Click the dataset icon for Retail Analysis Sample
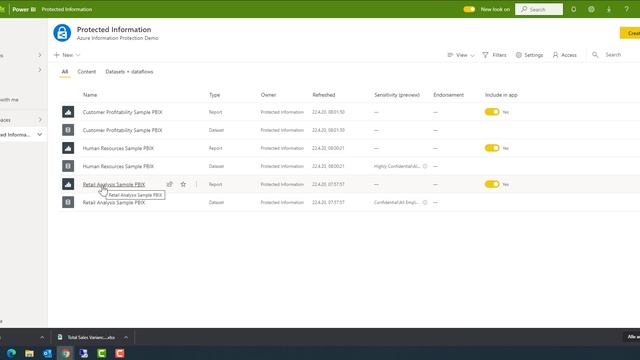Viewport: 640px width, 360px height. pyautogui.click(x=68, y=202)
